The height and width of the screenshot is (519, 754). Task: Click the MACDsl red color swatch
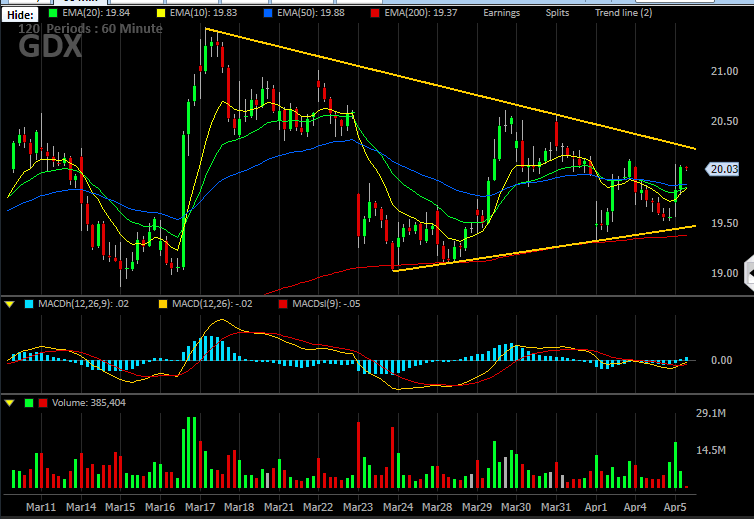[x=283, y=304]
